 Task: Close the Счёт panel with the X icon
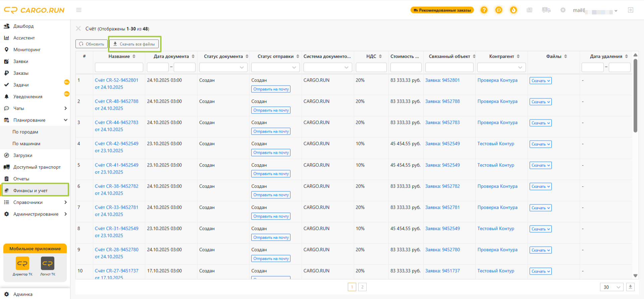click(x=78, y=29)
